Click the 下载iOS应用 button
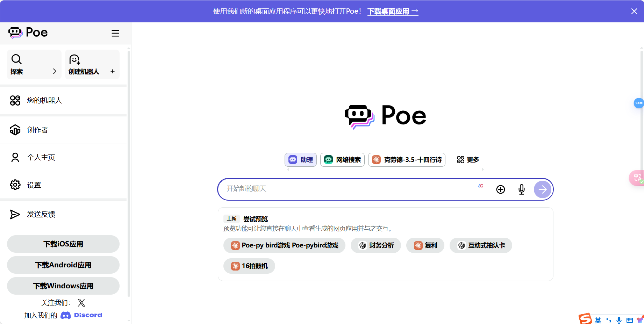 click(63, 244)
